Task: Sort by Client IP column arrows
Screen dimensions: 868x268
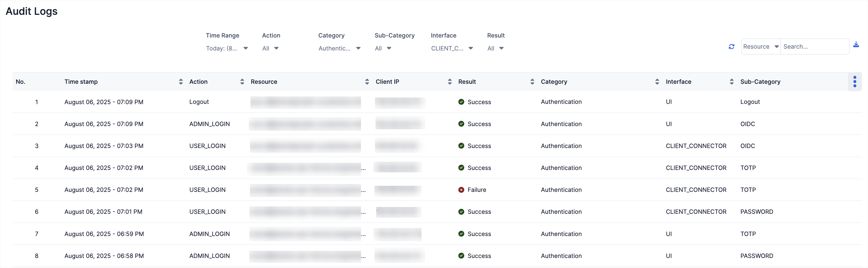Action: 450,82
